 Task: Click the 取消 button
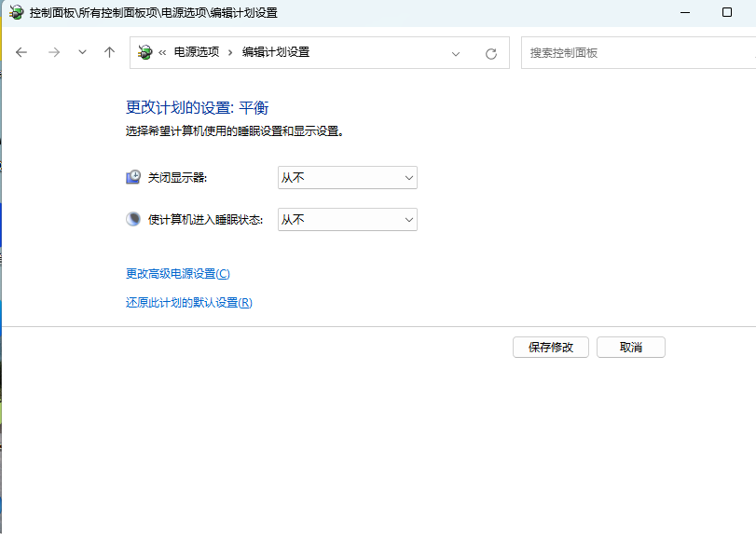coord(631,348)
